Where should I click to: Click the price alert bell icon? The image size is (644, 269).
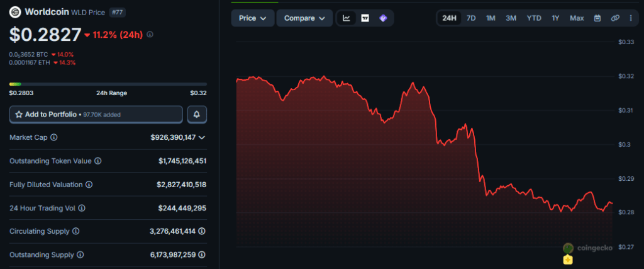[x=197, y=115]
